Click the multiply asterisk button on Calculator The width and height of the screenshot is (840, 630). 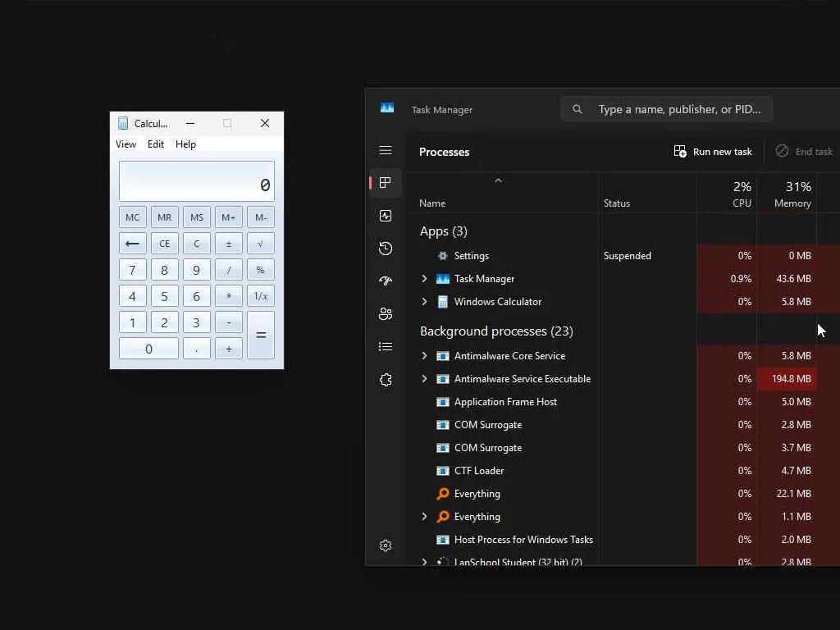229,296
